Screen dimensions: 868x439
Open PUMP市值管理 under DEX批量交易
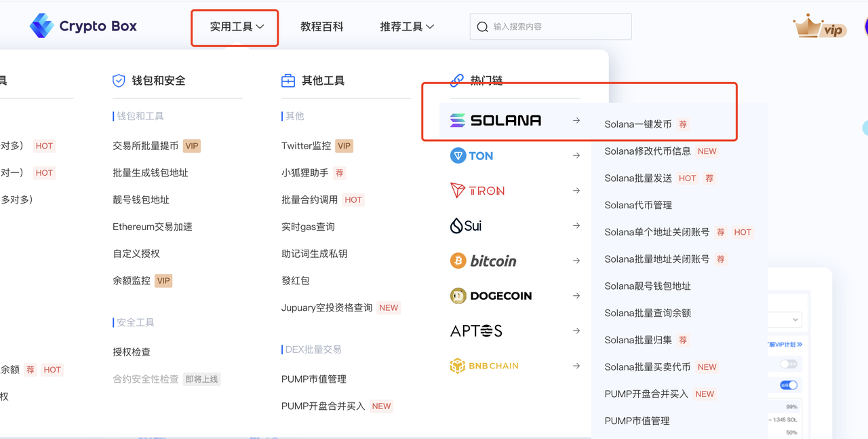[x=314, y=379]
